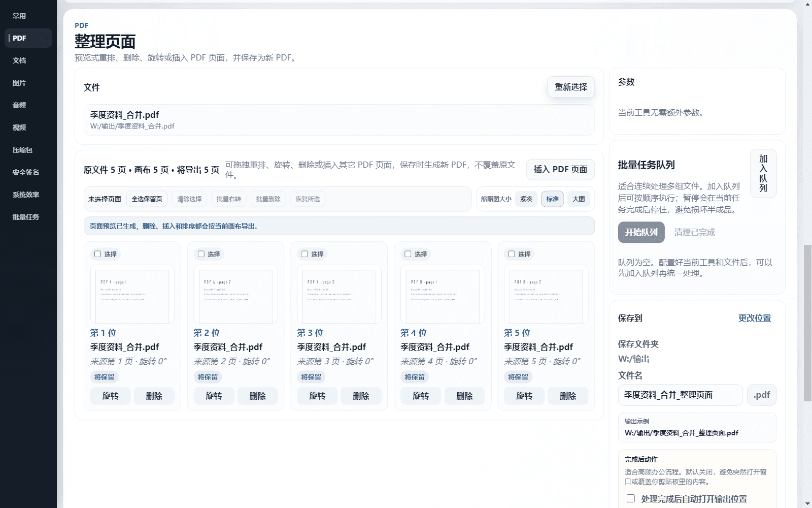This screenshot has width=812, height=508.
Task: Click the 将保留 badge on 第 3 位
Action: coord(311,377)
